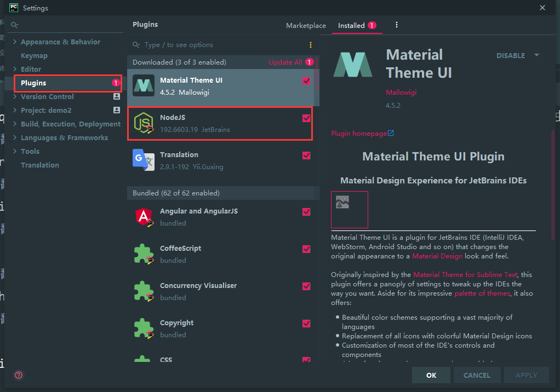
Task: Click the OK button
Action: point(431,375)
